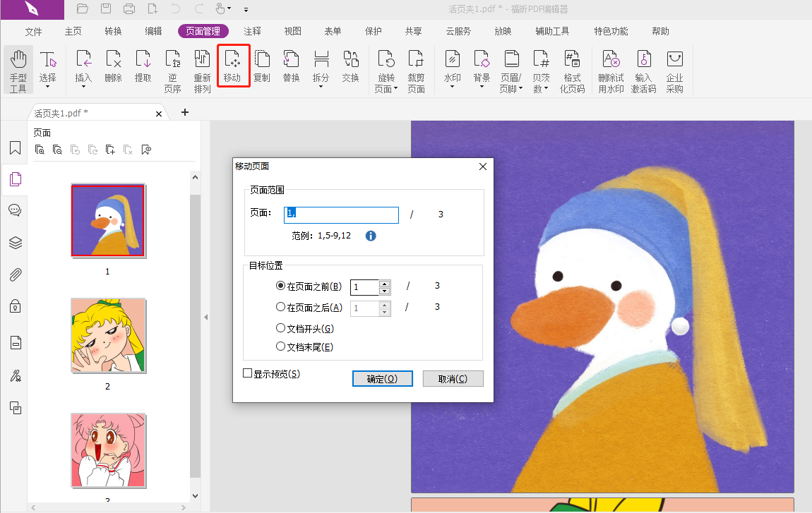Switch to the 注释 tab
The height and width of the screenshot is (513, 812).
252,32
